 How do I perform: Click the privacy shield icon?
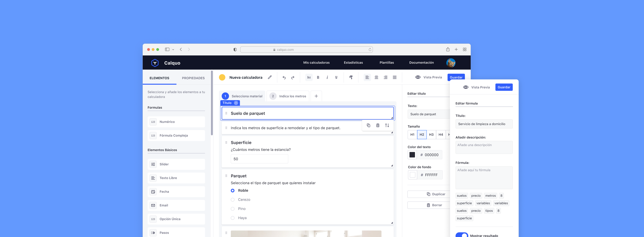pyautogui.click(x=235, y=50)
